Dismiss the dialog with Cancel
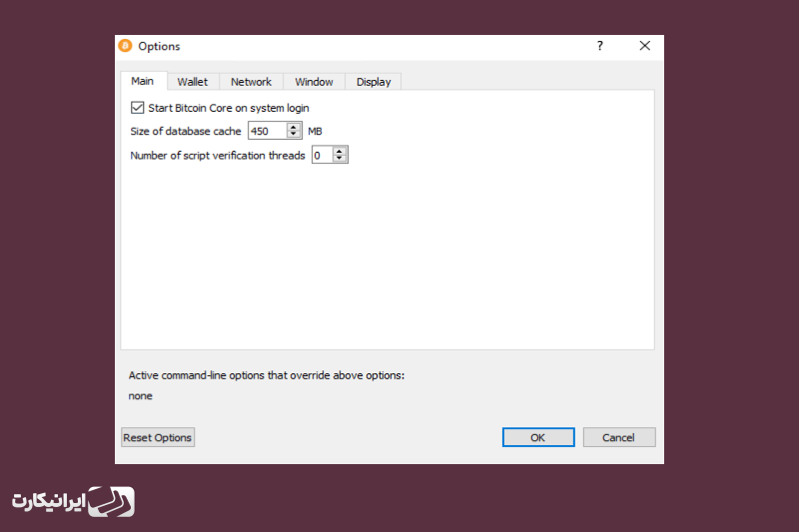799x532 pixels. pos(618,437)
